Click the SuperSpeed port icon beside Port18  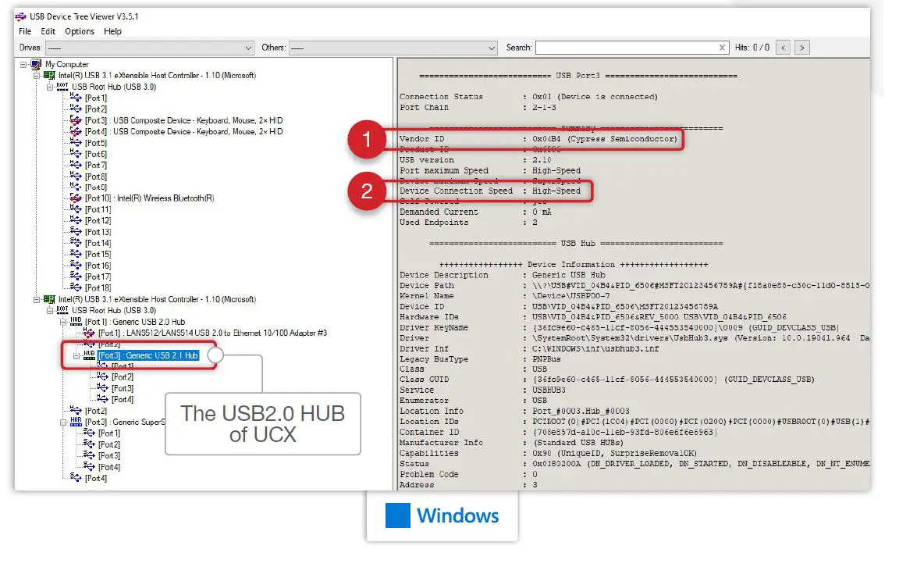tap(76, 288)
